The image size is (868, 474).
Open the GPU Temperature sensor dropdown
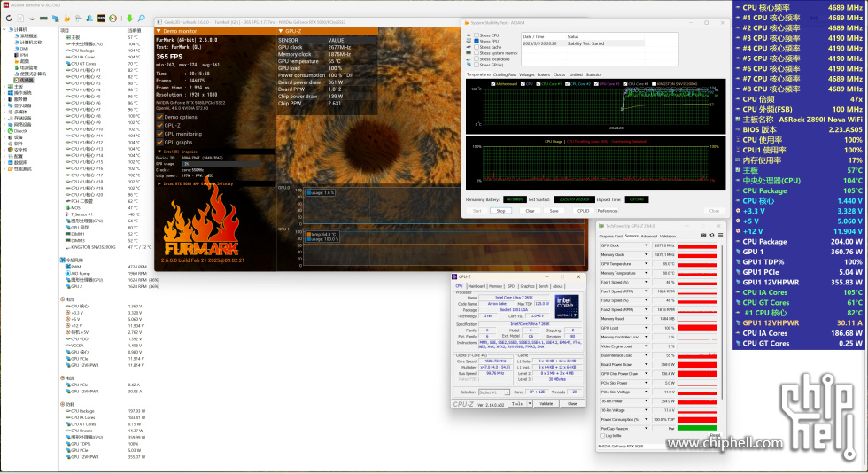click(x=646, y=264)
